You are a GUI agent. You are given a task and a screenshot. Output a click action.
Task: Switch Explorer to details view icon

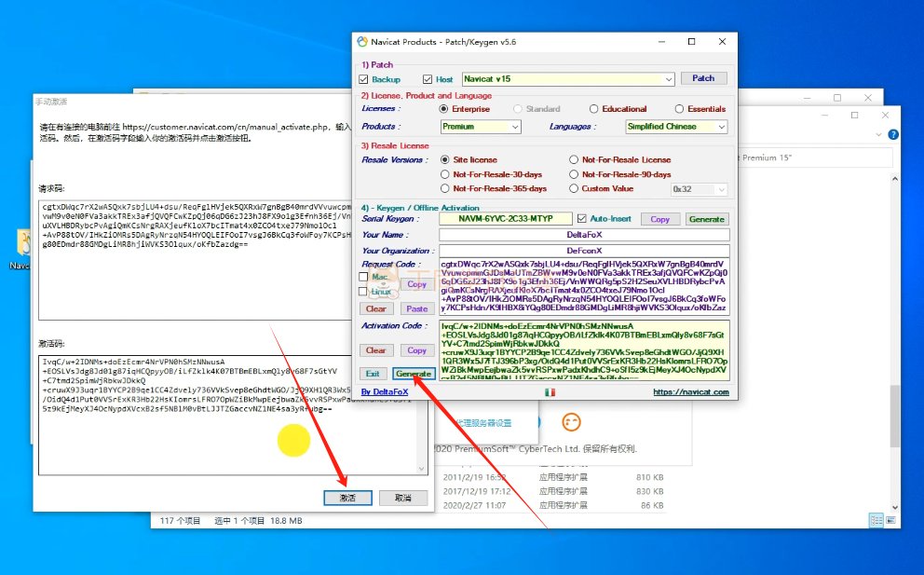pyautogui.click(x=876, y=520)
